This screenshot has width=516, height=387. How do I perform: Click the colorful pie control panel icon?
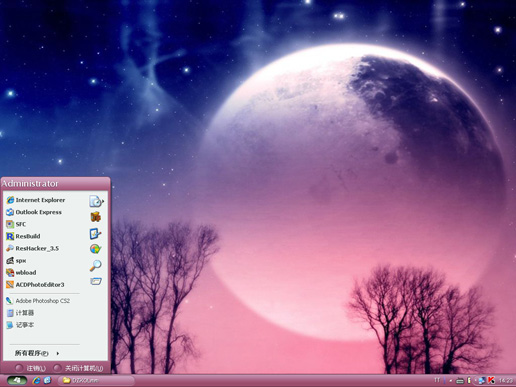96,249
